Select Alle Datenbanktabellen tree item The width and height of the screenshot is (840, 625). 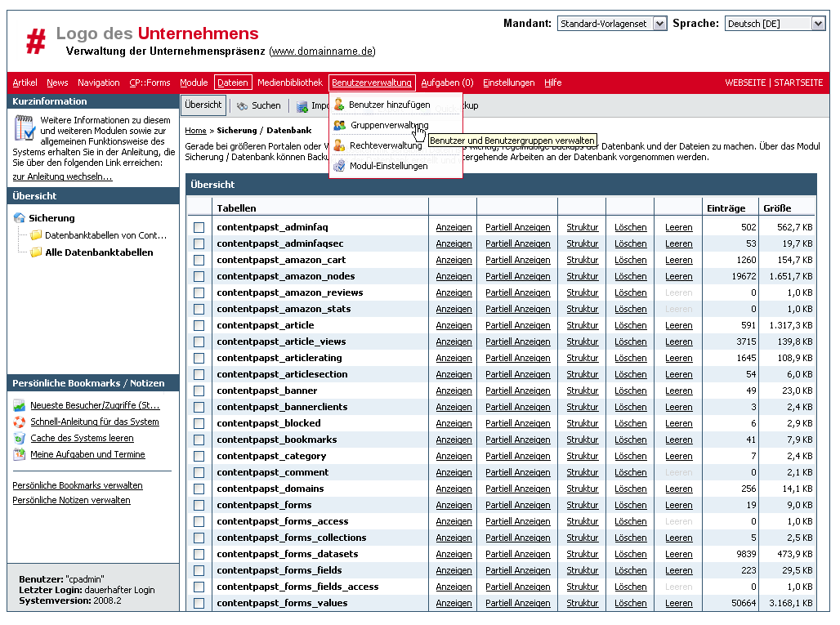click(x=99, y=252)
